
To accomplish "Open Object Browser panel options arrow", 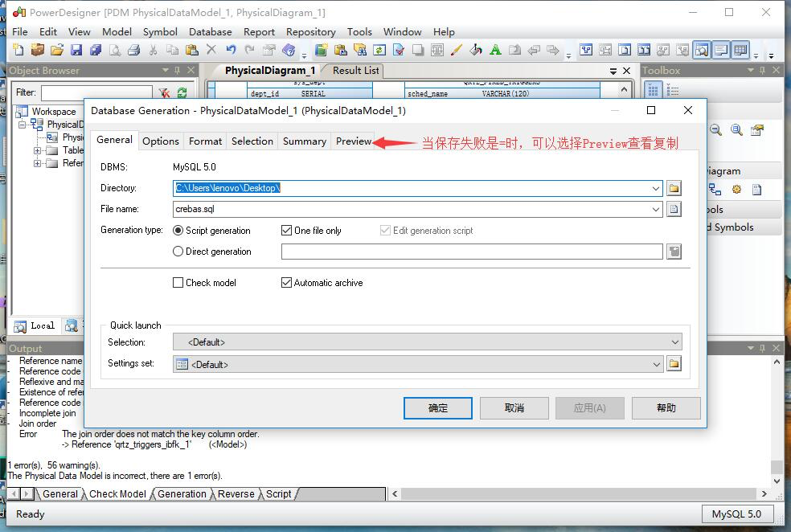I will coord(166,70).
